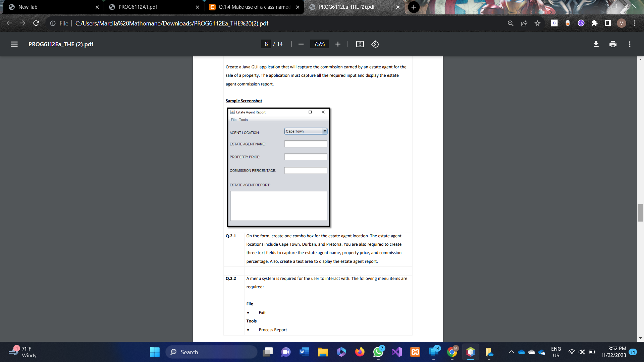The width and height of the screenshot is (644, 362).
Task: Switch to the PROG6112A1.pdf tab
Action: [138, 7]
